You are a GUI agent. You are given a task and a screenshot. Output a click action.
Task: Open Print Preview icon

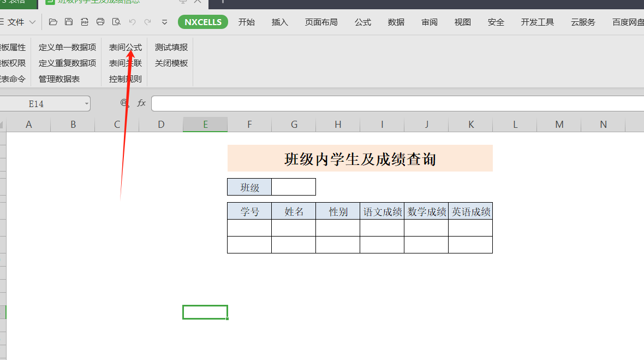tap(116, 22)
